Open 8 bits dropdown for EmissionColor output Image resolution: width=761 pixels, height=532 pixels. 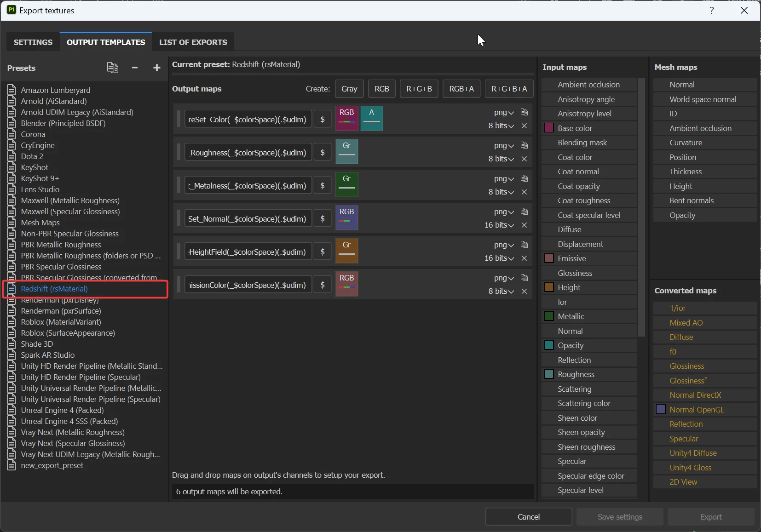(501, 291)
